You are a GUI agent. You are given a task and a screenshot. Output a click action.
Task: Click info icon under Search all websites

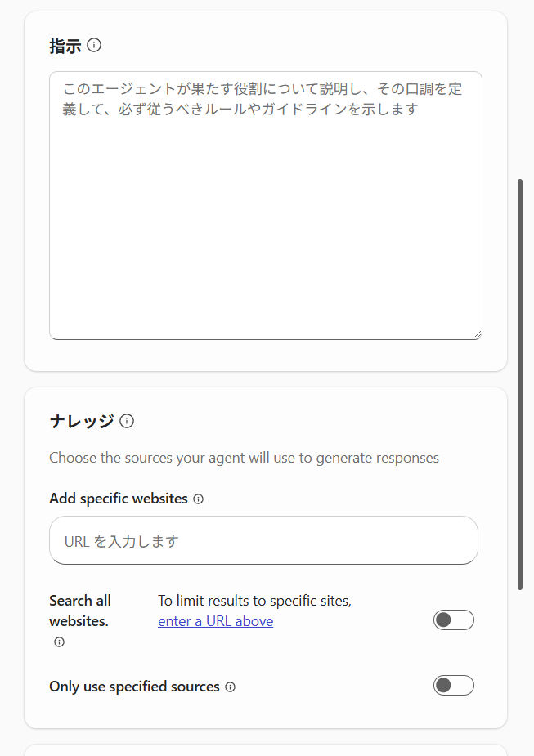tap(59, 642)
